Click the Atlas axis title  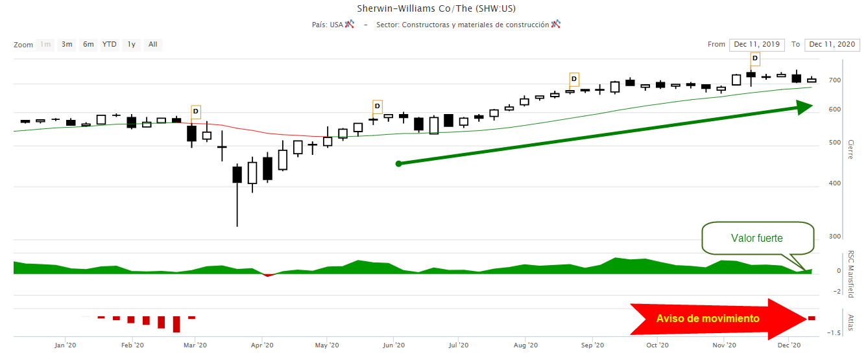click(851, 321)
